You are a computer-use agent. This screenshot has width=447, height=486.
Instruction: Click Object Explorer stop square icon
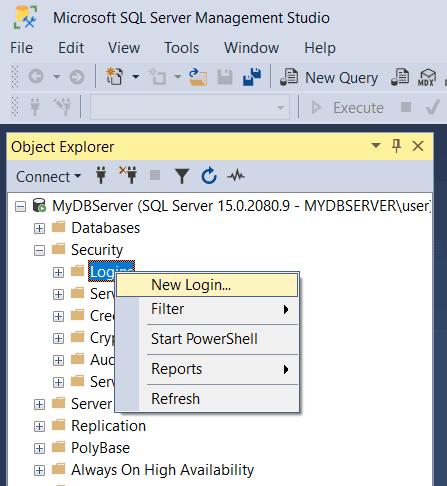tap(155, 175)
